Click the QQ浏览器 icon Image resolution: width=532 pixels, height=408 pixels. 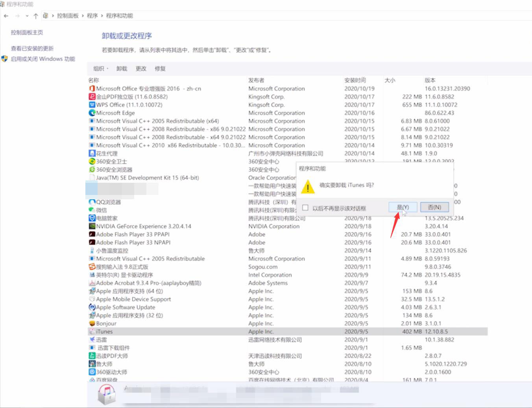click(x=92, y=202)
